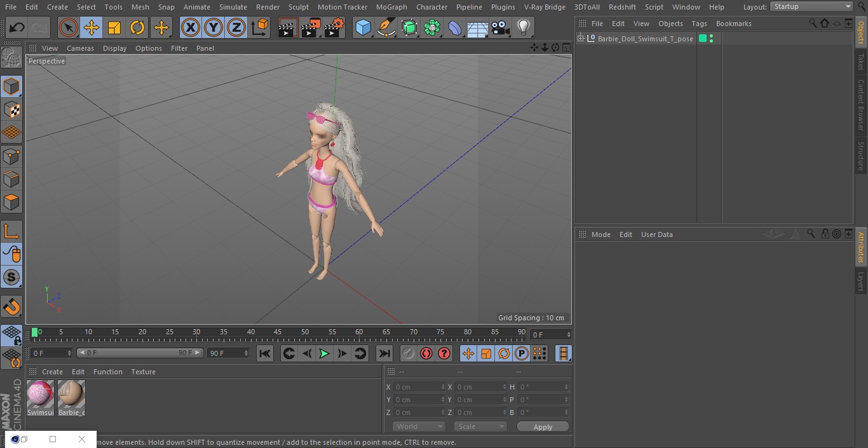Image resolution: width=868 pixels, height=448 pixels.
Task: Add a Cube primitive object
Action: point(363,27)
